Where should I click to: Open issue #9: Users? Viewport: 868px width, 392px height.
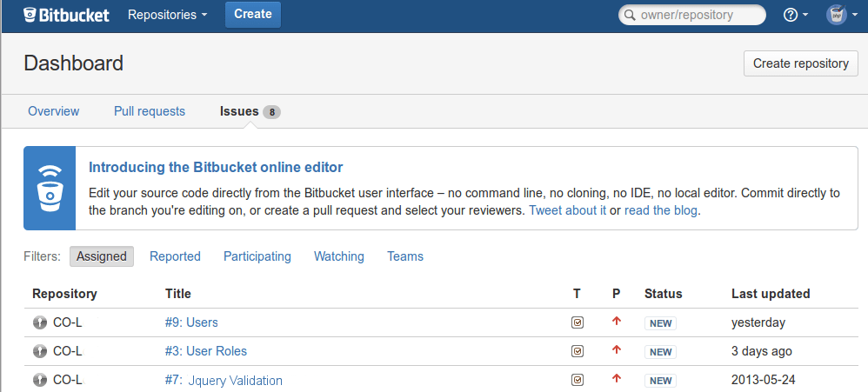191,322
